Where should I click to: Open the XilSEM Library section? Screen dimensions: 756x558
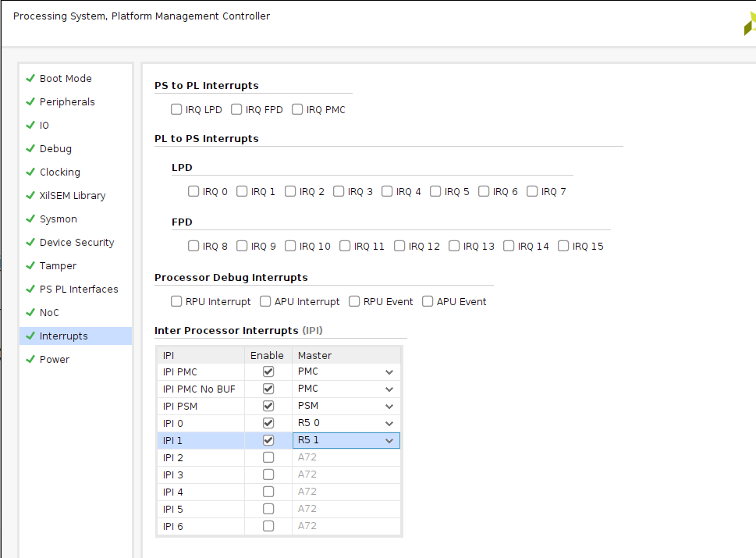click(x=73, y=196)
